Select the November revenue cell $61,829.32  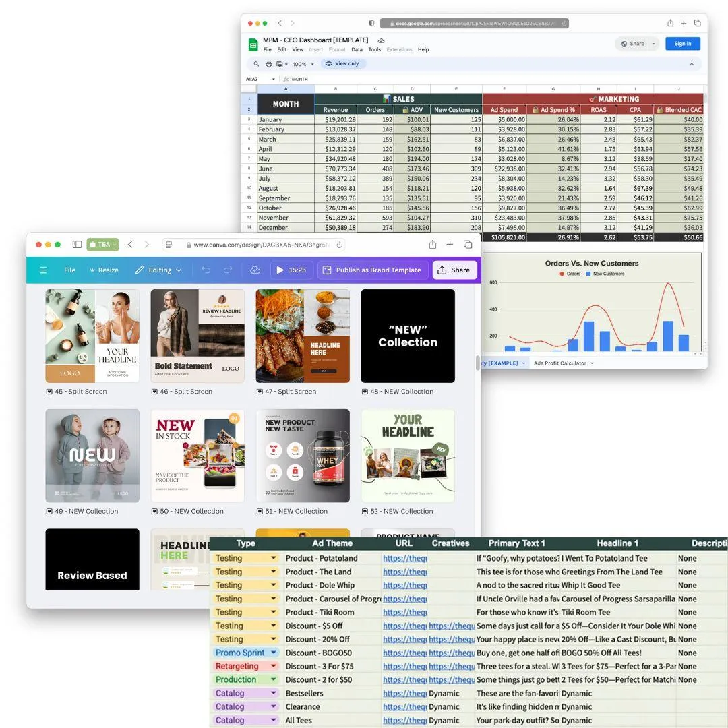[336, 218]
